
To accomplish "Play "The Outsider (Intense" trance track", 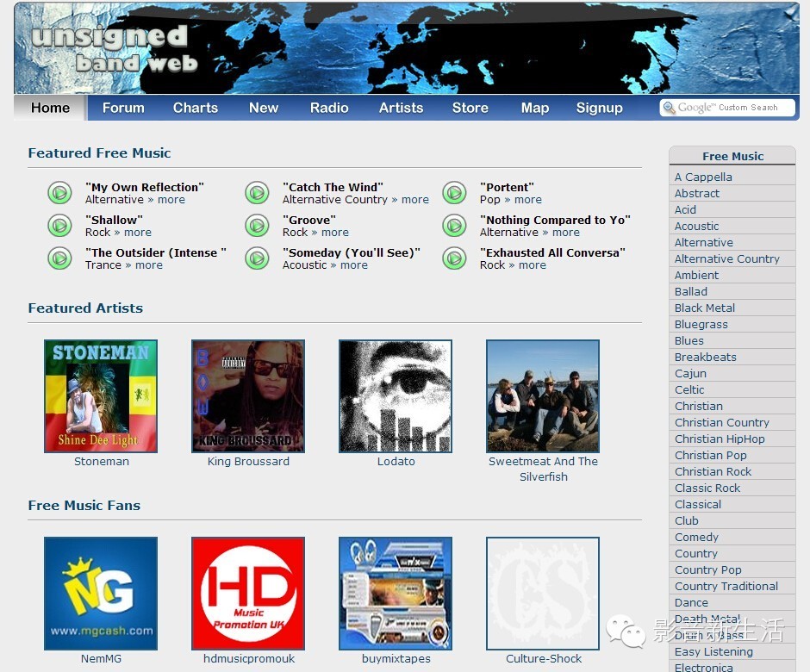I will pyautogui.click(x=59, y=258).
